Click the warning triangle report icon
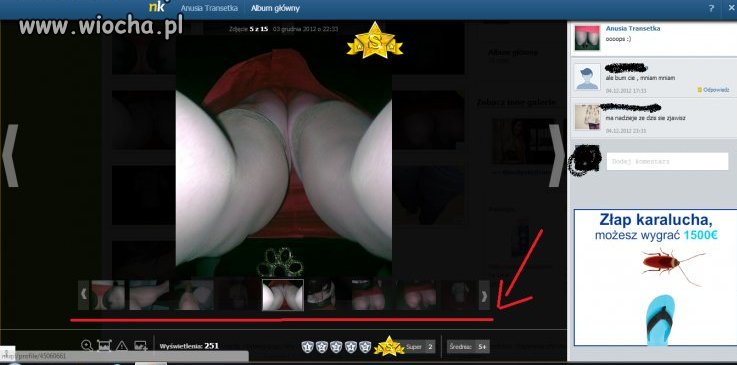Image resolution: width=737 pixels, height=365 pixels. [x=122, y=346]
